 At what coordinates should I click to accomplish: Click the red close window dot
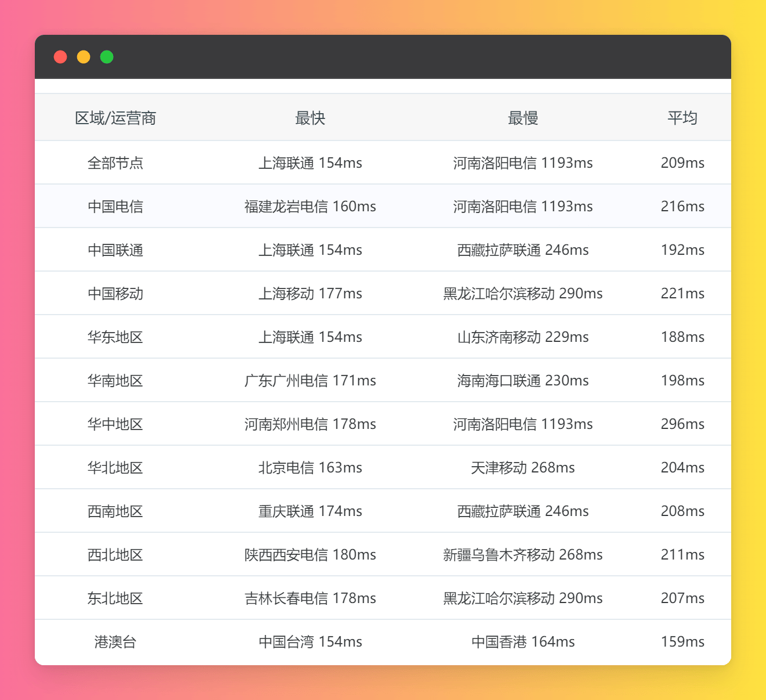60,57
